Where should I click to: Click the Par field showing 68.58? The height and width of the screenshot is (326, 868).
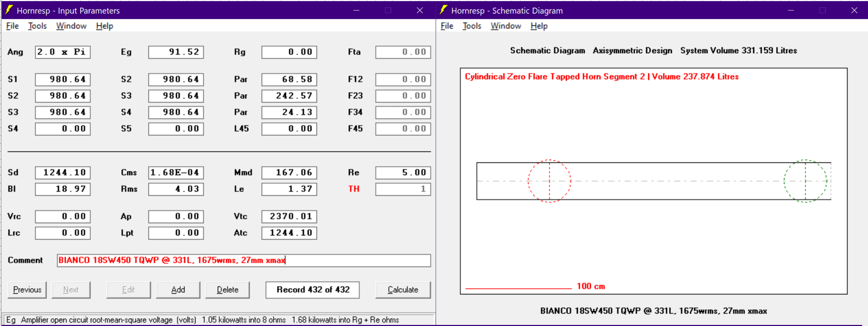tap(290, 80)
